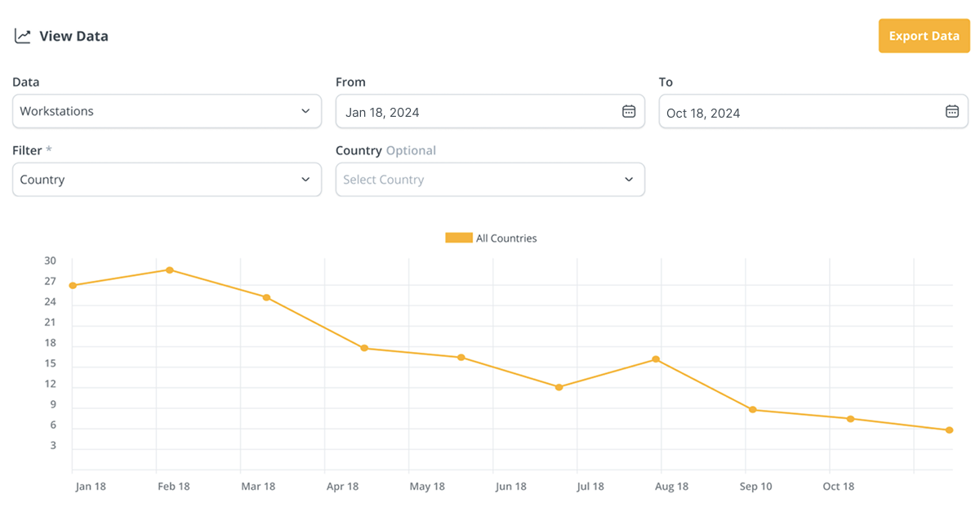Open the From date calendar icon

tap(628, 112)
